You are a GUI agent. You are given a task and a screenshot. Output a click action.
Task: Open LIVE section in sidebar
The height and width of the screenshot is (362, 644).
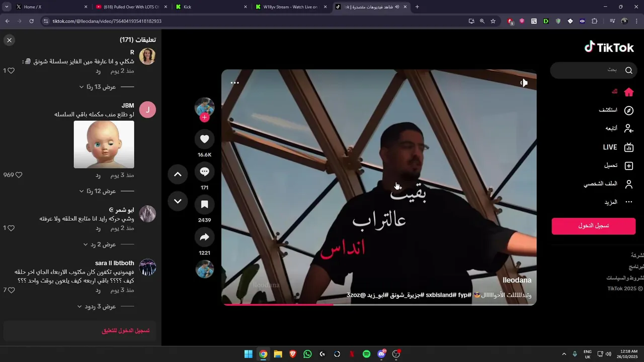pos(618,147)
